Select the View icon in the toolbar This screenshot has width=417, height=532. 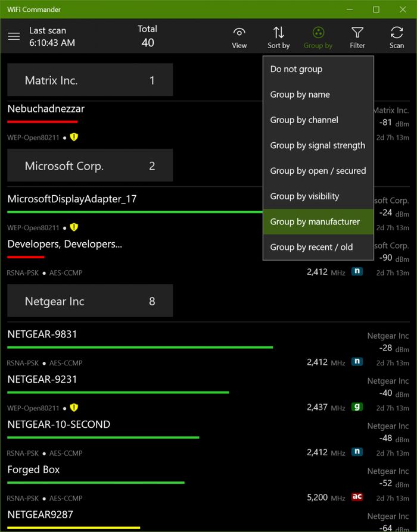tap(239, 36)
